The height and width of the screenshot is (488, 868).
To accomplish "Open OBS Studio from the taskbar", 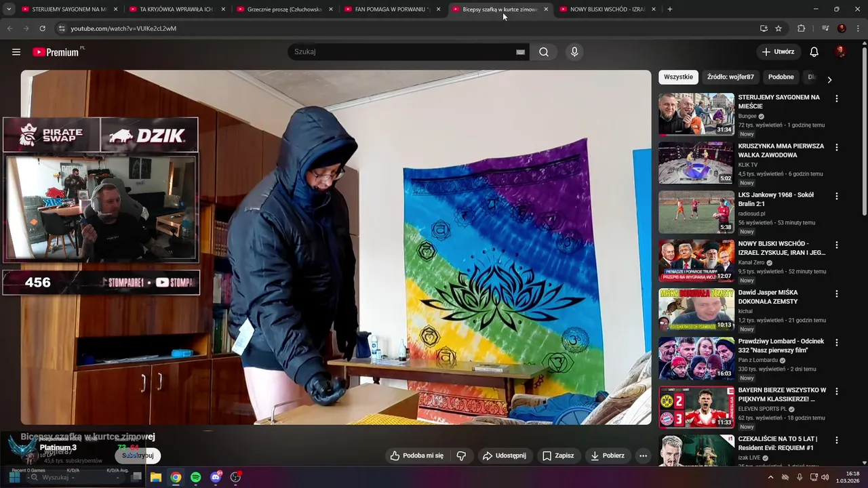I will (x=235, y=477).
